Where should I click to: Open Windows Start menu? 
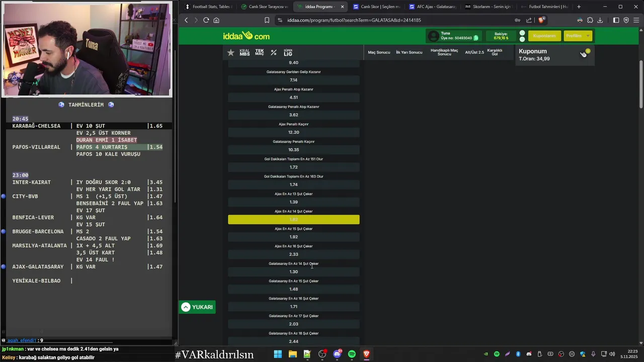pyautogui.click(x=278, y=354)
